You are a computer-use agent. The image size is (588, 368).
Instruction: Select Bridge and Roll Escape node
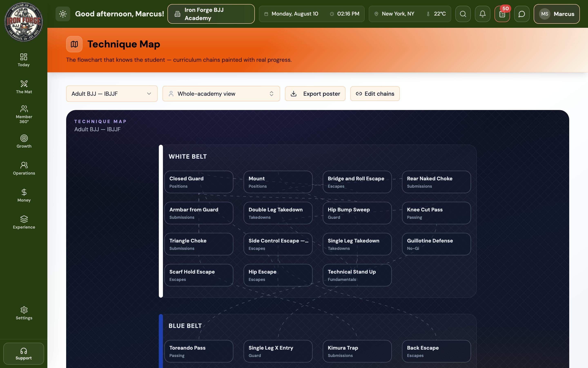(357, 182)
